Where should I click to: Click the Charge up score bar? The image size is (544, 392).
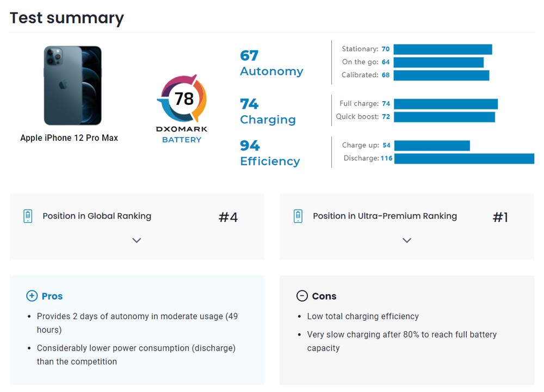point(431,146)
